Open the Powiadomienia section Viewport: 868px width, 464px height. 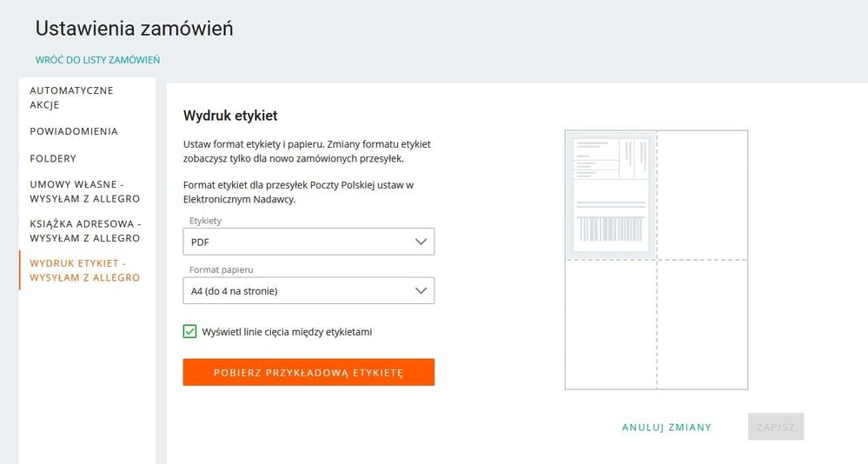coord(74,131)
